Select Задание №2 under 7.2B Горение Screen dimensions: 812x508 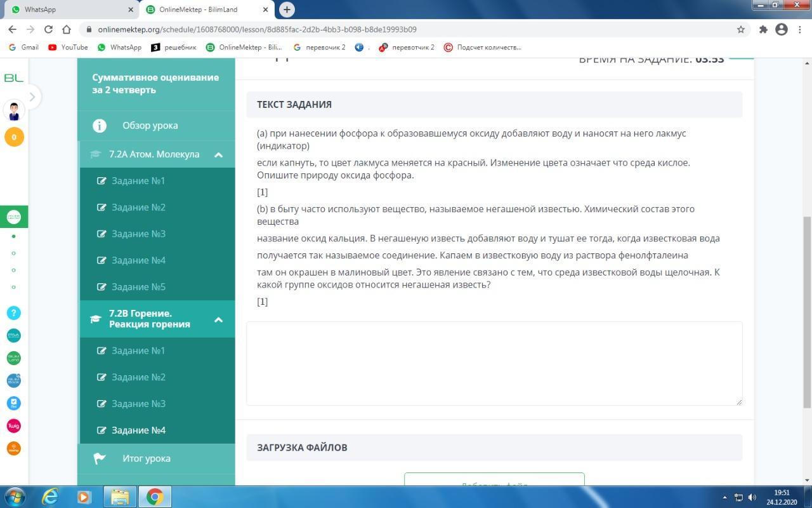[138, 377]
